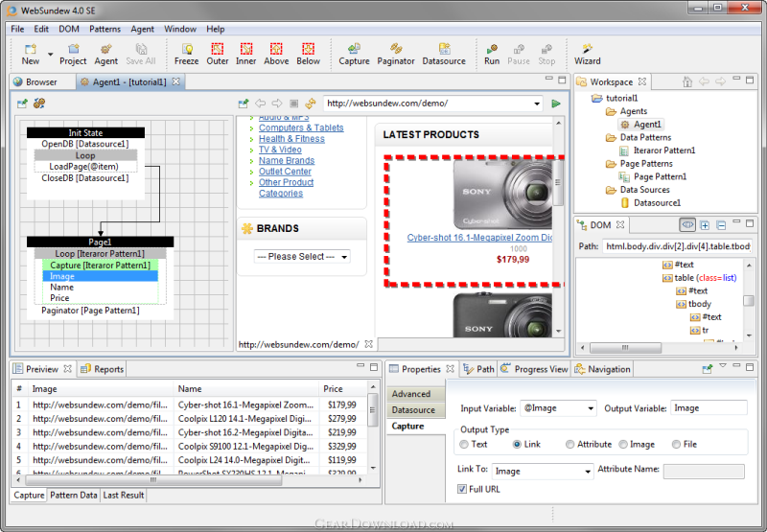Select Image output type radio
Viewport: 767px width, 532px height.
tap(623, 445)
